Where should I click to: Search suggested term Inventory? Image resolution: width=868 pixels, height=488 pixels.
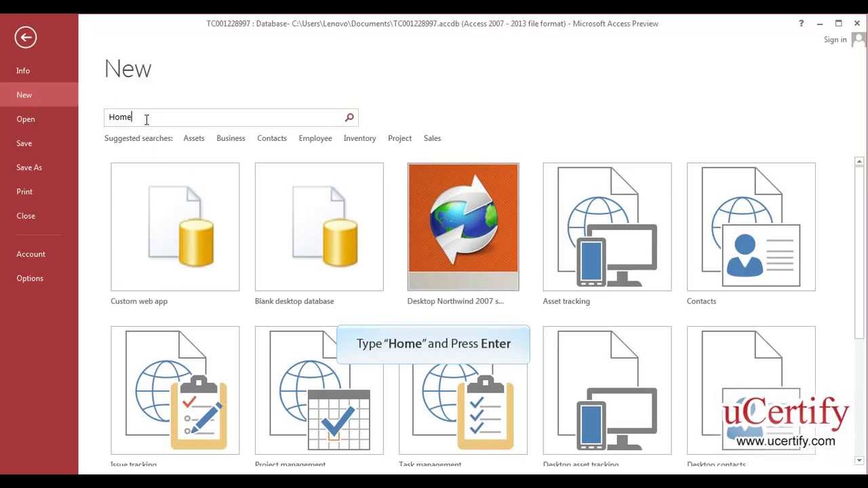[x=359, y=138]
